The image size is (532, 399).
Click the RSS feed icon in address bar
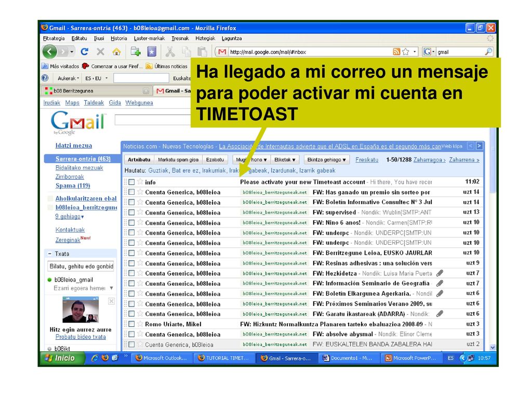click(396, 51)
